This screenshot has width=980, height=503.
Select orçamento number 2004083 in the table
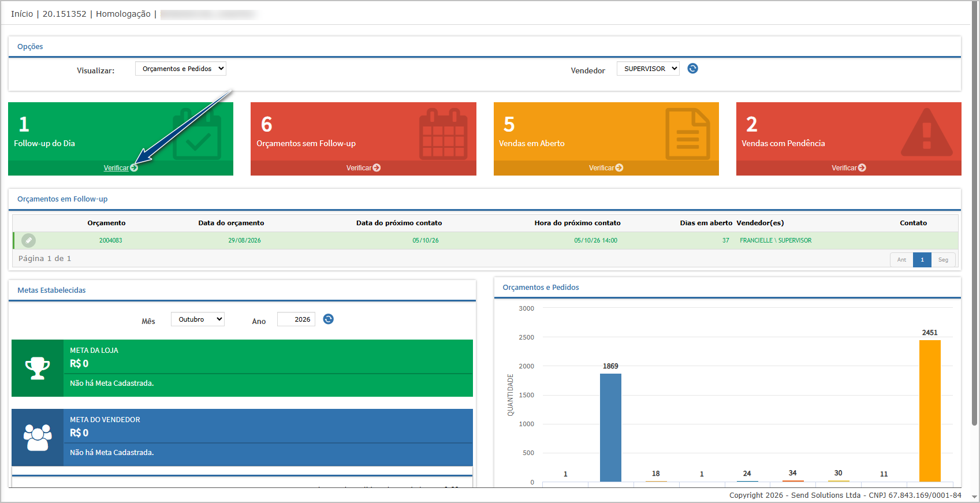click(110, 240)
